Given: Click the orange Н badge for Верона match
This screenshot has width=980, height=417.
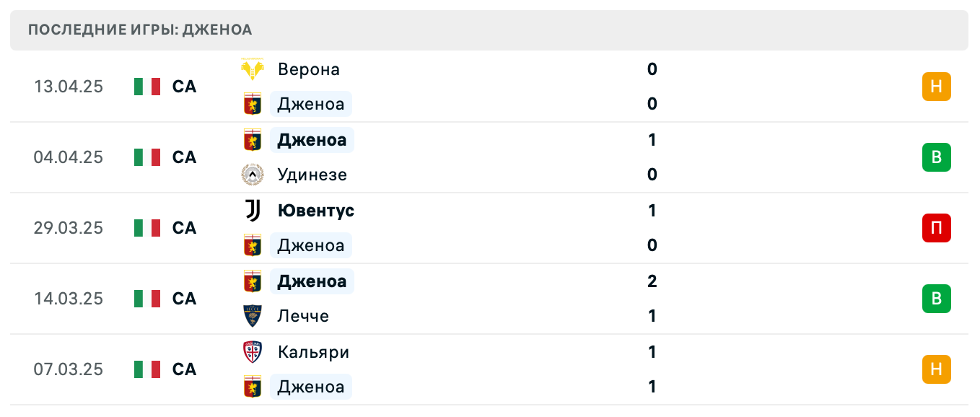Looking at the screenshot, I should pyautogui.click(x=937, y=87).
